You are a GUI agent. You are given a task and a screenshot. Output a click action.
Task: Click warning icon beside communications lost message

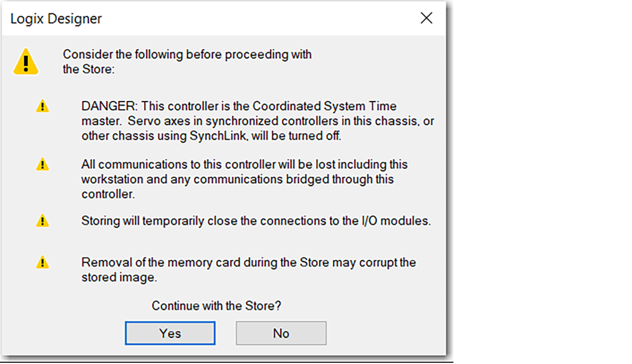click(42, 164)
